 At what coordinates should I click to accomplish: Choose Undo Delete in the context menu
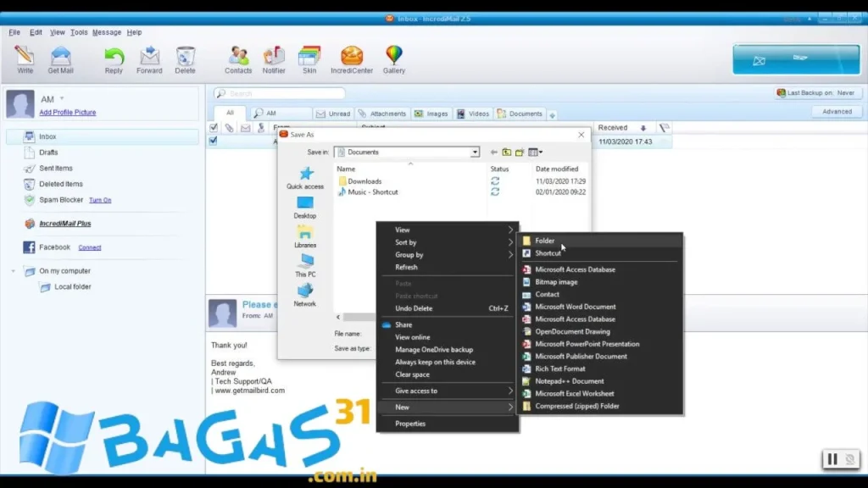(448, 308)
